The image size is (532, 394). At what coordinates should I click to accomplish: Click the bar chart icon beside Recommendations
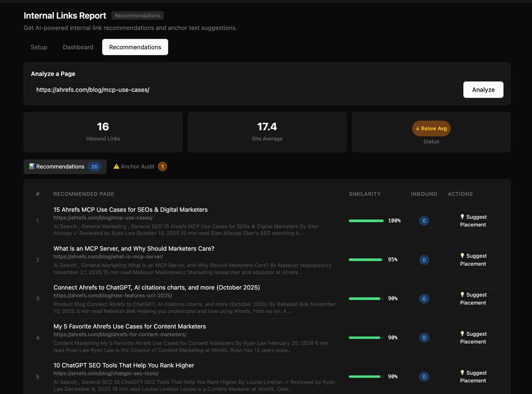click(32, 166)
